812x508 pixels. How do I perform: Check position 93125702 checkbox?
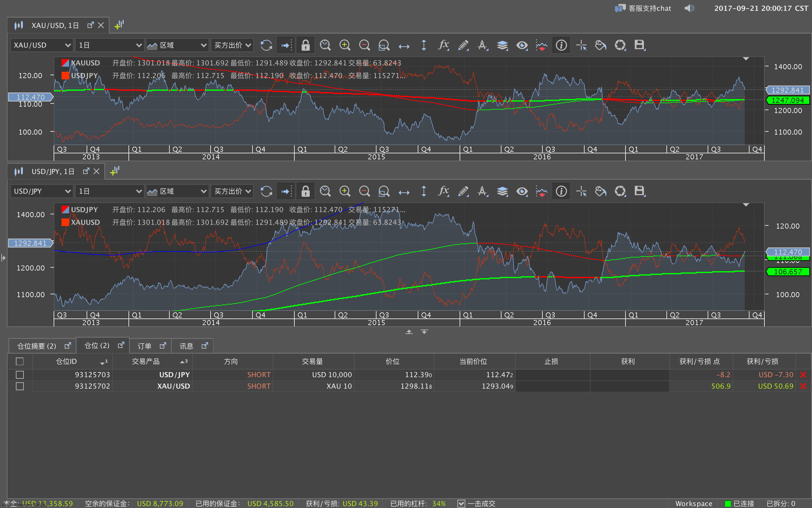[20, 386]
